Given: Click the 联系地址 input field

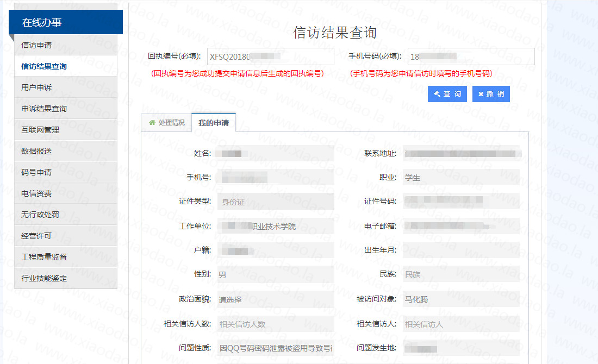Looking at the screenshot, I should (461, 153).
